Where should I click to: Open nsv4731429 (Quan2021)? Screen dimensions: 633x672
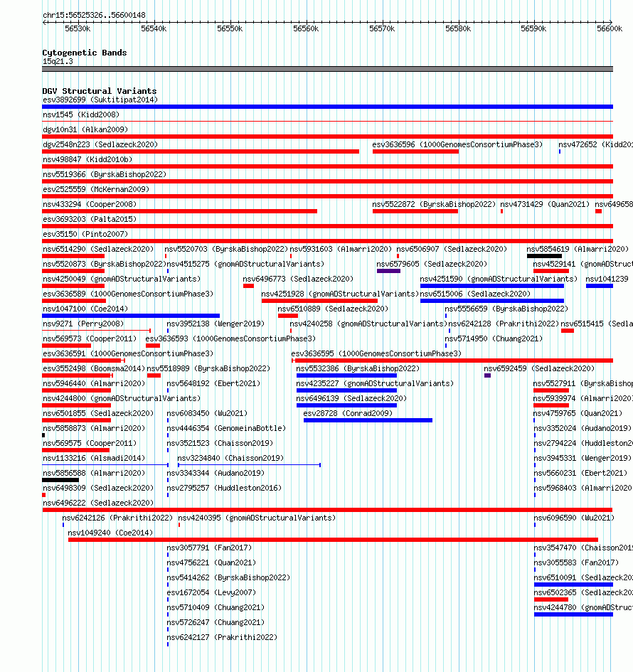[x=545, y=205]
